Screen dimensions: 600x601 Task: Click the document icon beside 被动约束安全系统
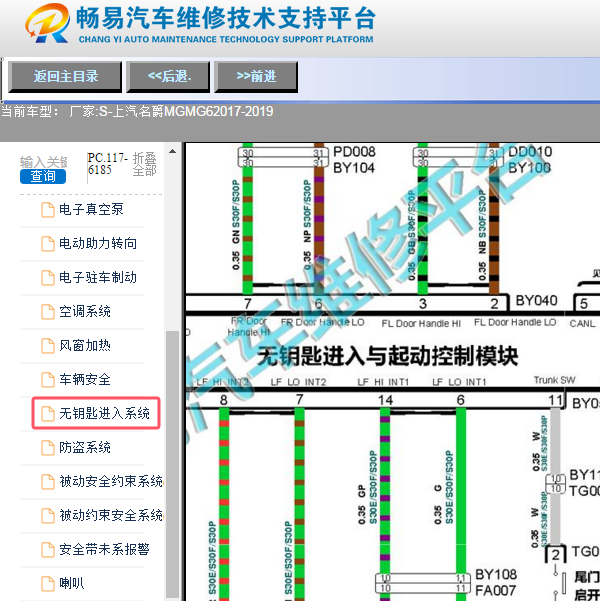click(48, 516)
